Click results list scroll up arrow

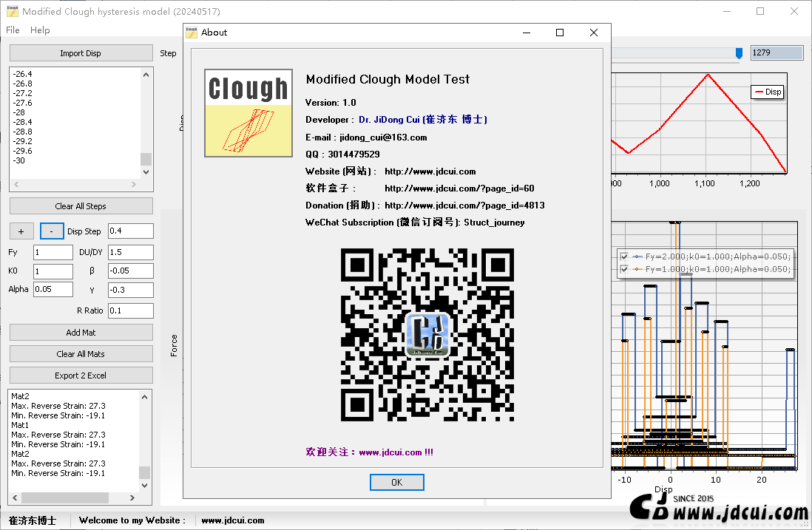tap(144, 397)
